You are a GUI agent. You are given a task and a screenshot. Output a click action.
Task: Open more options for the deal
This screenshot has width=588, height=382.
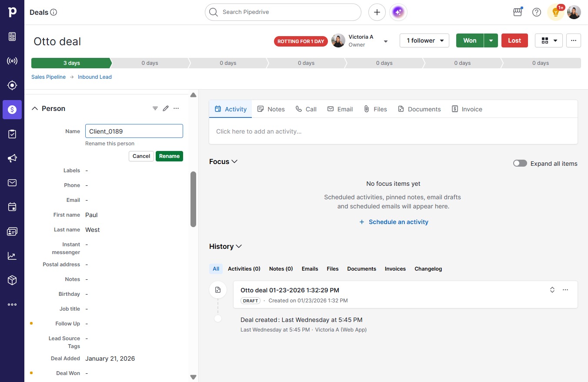click(574, 40)
